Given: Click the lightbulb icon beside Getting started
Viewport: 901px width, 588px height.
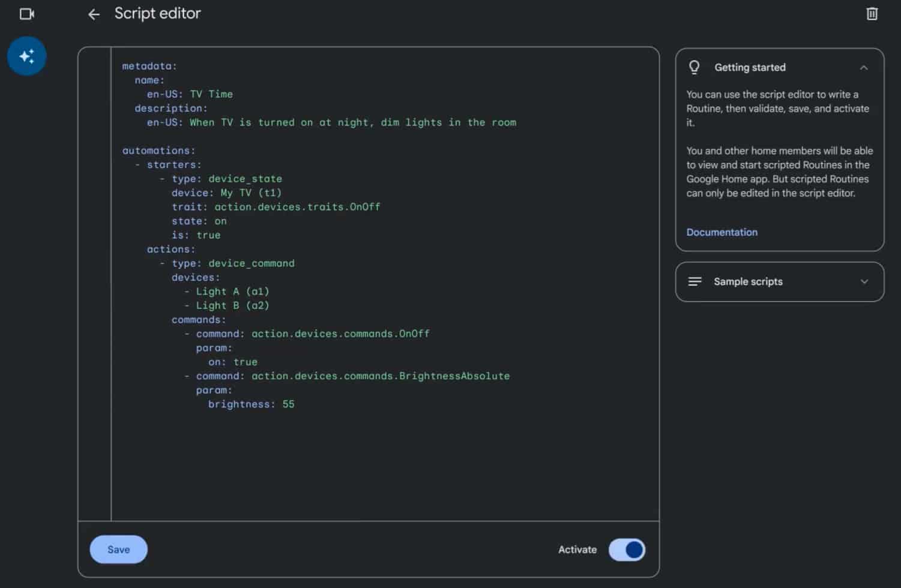Looking at the screenshot, I should pyautogui.click(x=695, y=67).
